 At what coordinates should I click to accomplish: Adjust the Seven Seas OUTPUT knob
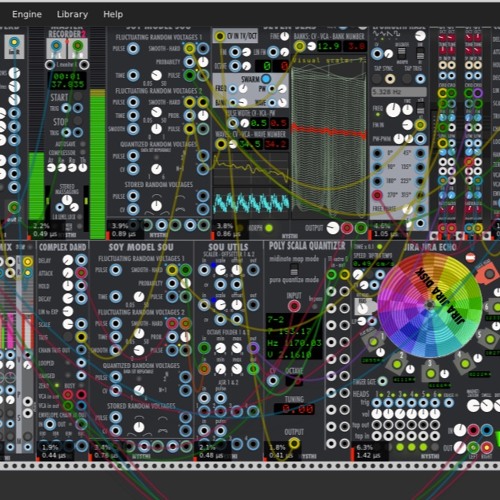coord(333,228)
